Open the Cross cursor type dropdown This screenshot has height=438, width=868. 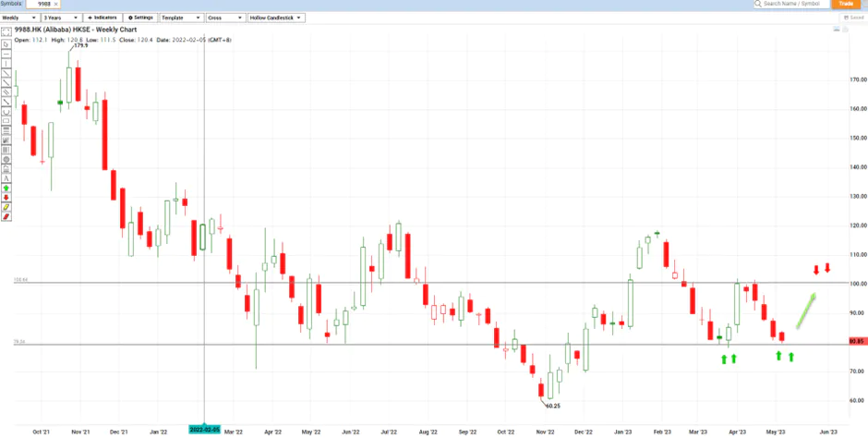225,18
